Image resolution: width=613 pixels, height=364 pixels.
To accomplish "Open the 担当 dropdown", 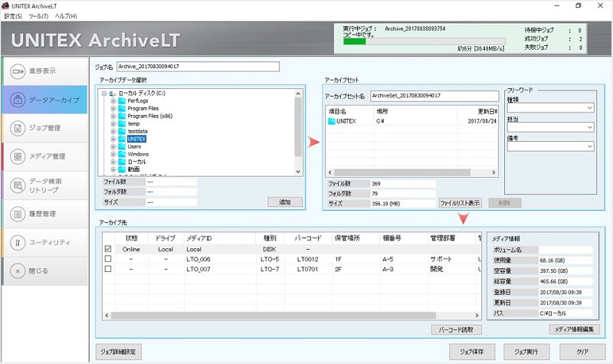I will tap(550, 127).
